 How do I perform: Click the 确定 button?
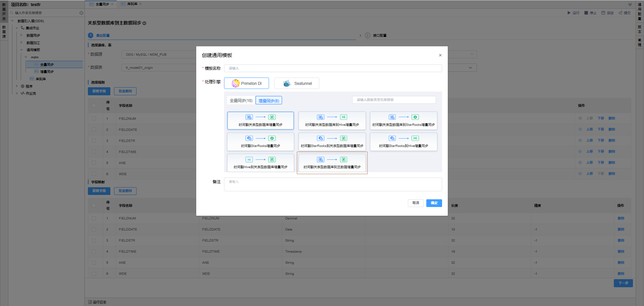(434, 203)
